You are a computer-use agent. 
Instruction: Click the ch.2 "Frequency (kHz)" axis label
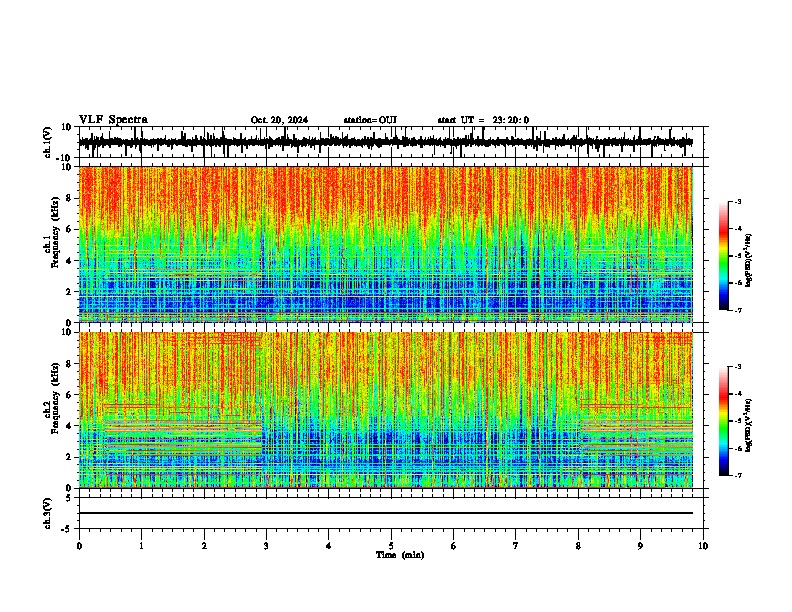point(55,399)
